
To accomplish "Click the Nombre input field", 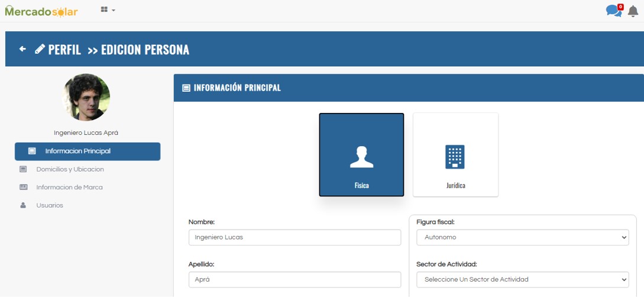I will (295, 237).
